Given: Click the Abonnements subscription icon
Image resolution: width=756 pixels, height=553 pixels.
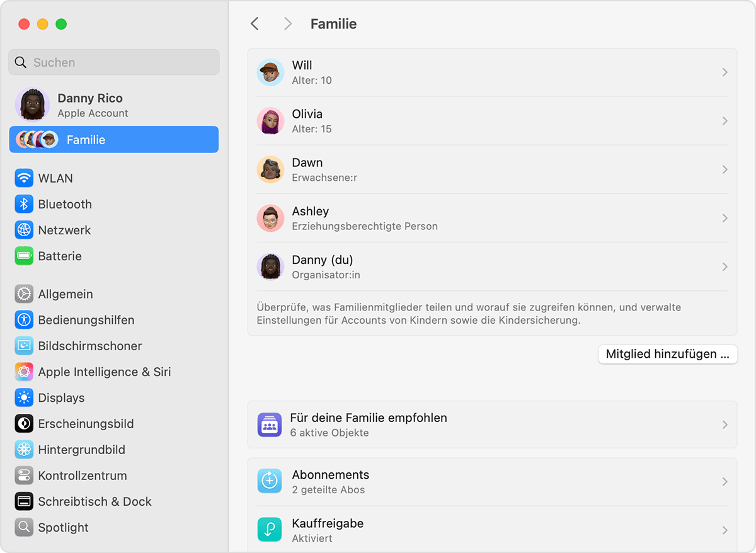Looking at the screenshot, I should pos(270,481).
